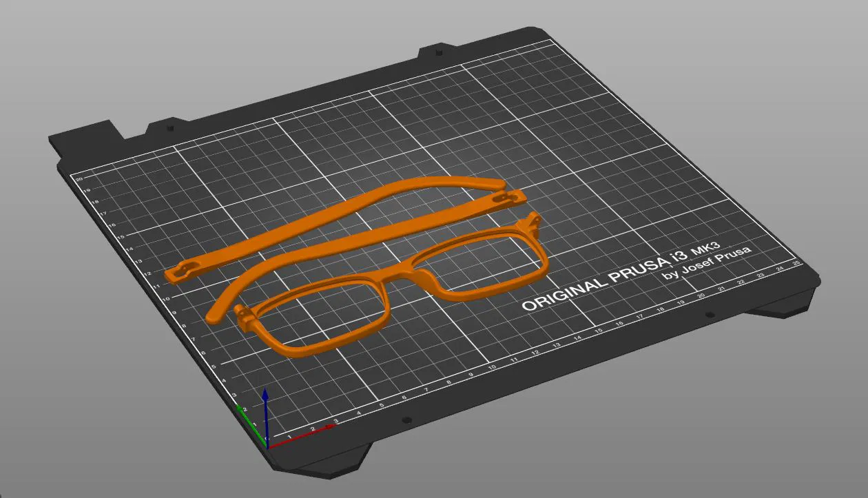
Task: Click the red X axis line at origin
Action: point(302,437)
